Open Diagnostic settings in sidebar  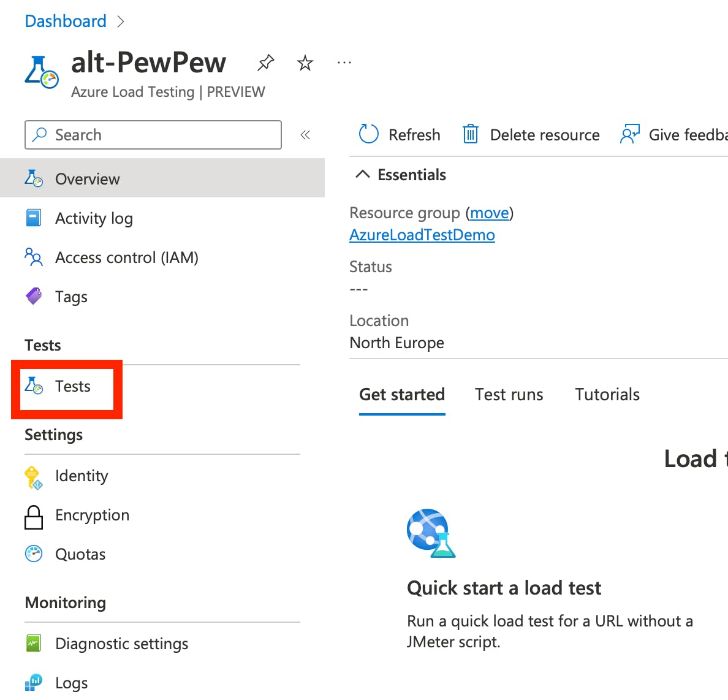121,644
